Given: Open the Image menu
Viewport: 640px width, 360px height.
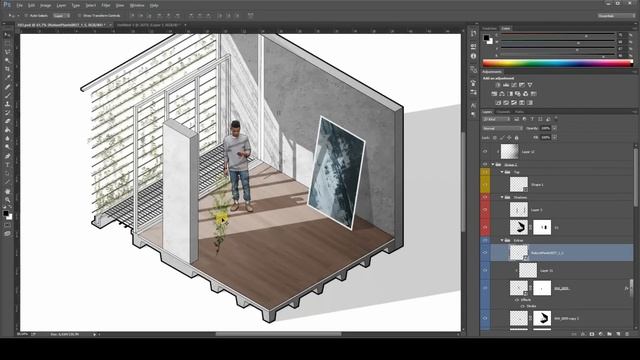Looking at the screenshot, I should point(46,6).
